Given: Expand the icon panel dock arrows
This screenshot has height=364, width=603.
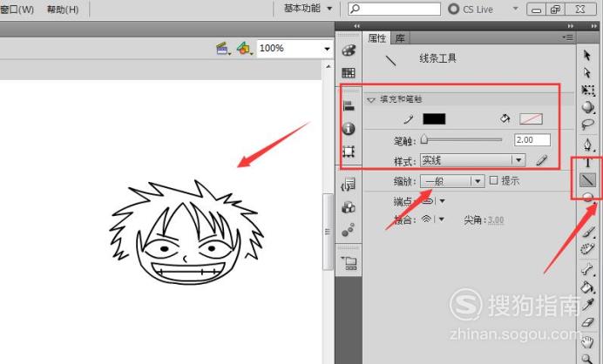Looking at the screenshot, I should click(357, 26).
